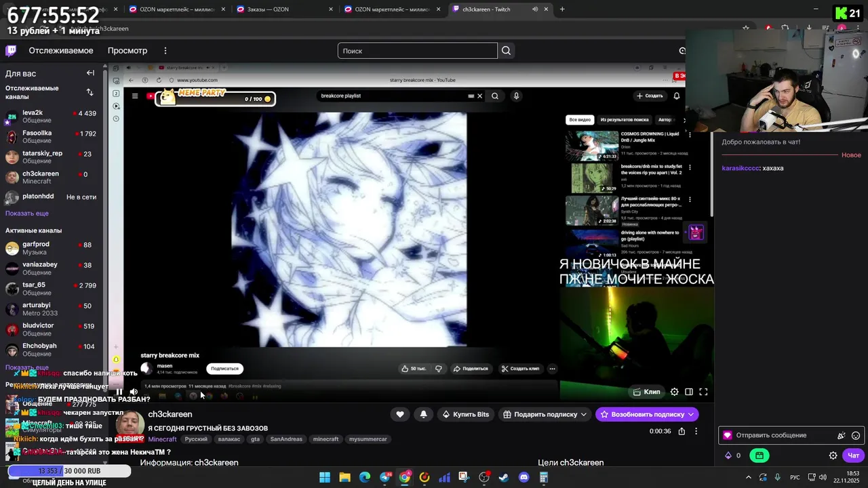Screen dimensions: 868x488
Task: Open the Calculator taskbar icon
Action: [x=543, y=477]
